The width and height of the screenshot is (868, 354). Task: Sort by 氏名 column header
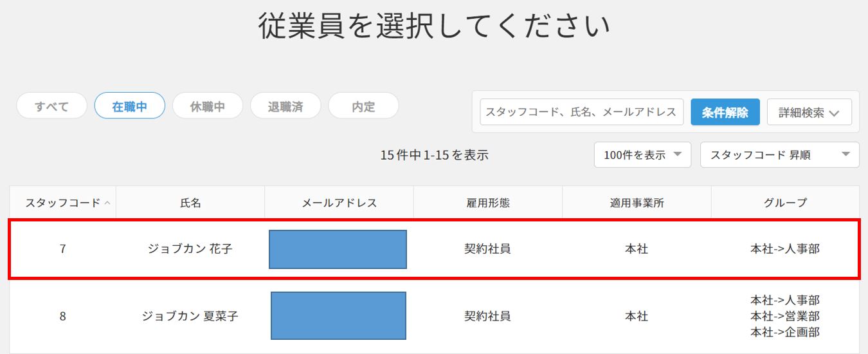[190, 203]
